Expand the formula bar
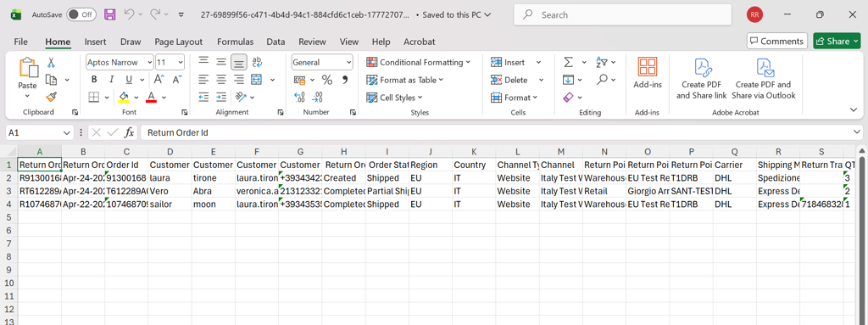This screenshot has width=868, height=325. (x=858, y=133)
